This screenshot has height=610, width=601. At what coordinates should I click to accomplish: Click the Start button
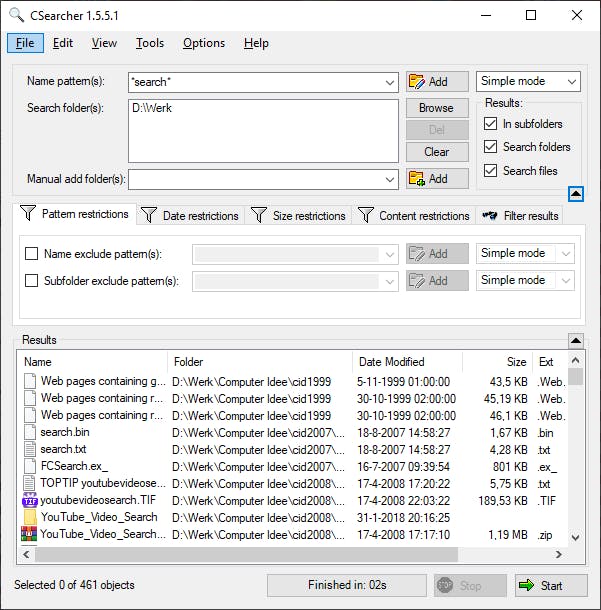click(551, 585)
